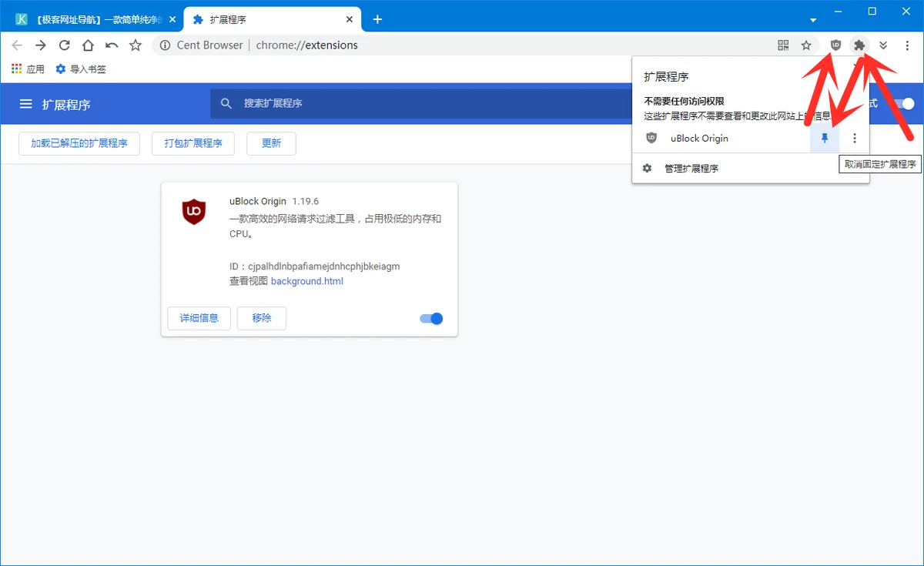Disable uBlock Origin with its card toggle
This screenshot has width=924, height=566.
(431, 319)
